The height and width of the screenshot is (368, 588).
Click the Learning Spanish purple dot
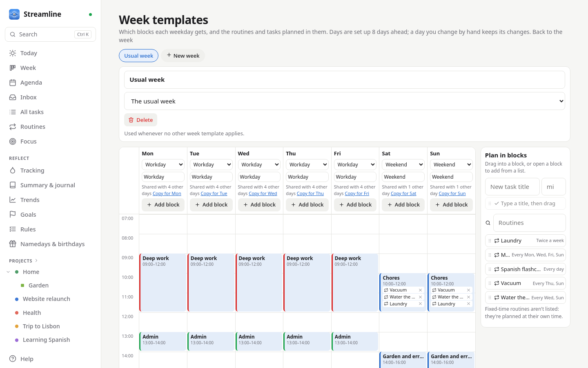[x=17, y=340]
